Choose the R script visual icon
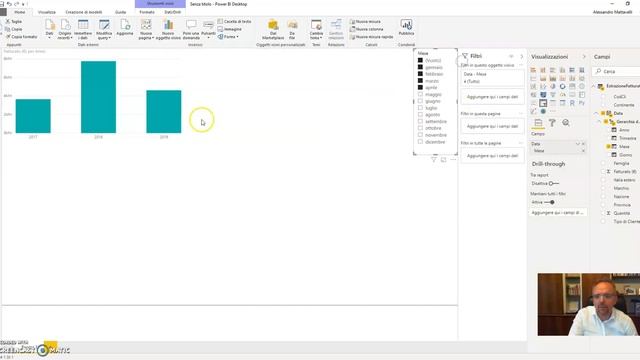This screenshot has width=640, height=360. (x=572, y=103)
